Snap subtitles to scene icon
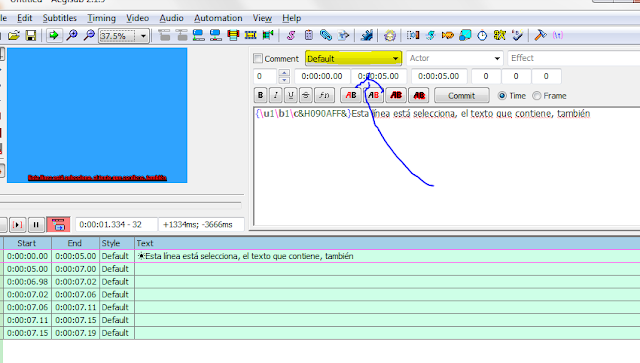640x363 pixels. click(x=250, y=36)
